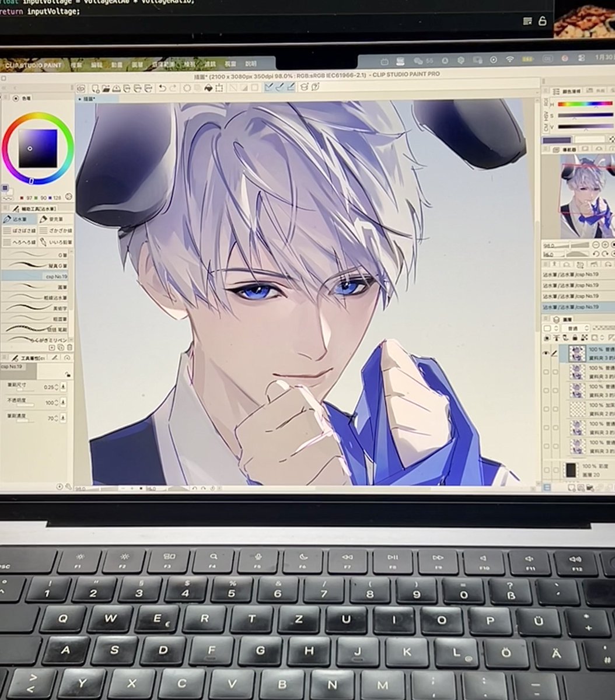Click the navigator zoom slider at 98.0
Screen dimensions: 615x700
click(x=566, y=245)
